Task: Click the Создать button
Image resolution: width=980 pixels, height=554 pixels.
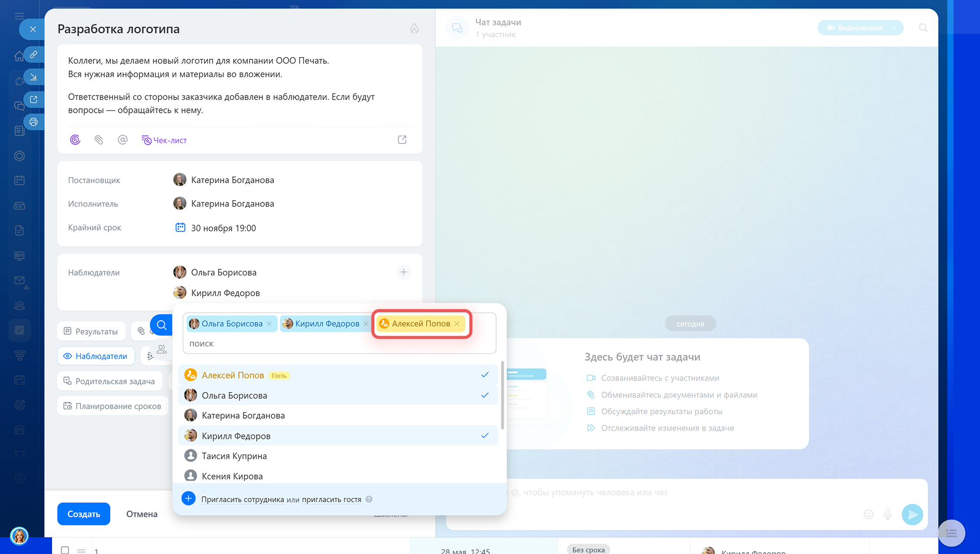Action: point(84,514)
